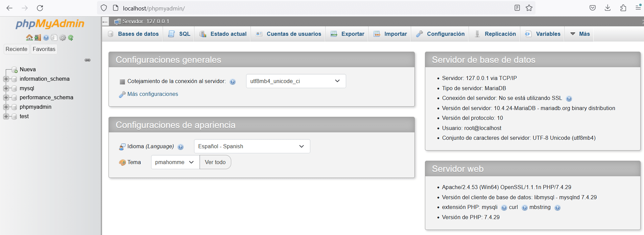Click the link-with-main-panel chain icon
The height and width of the screenshot is (235, 644).
pyautogui.click(x=88, y=60)
